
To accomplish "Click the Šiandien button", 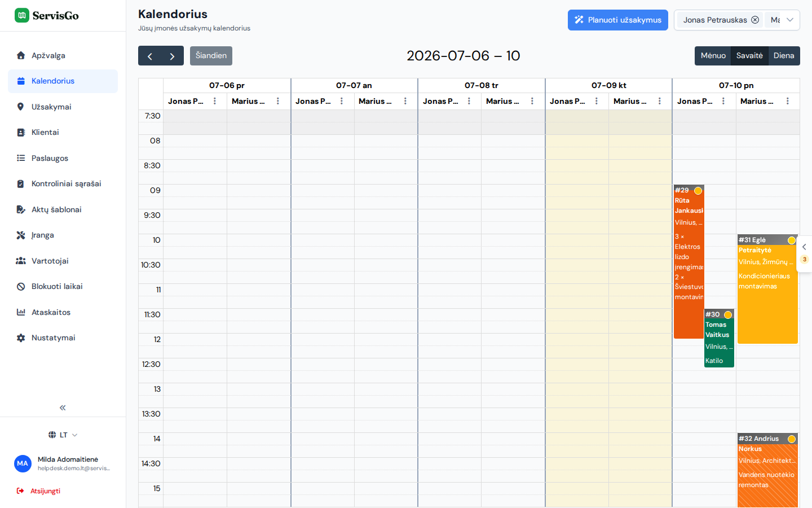I will point(211,56).
